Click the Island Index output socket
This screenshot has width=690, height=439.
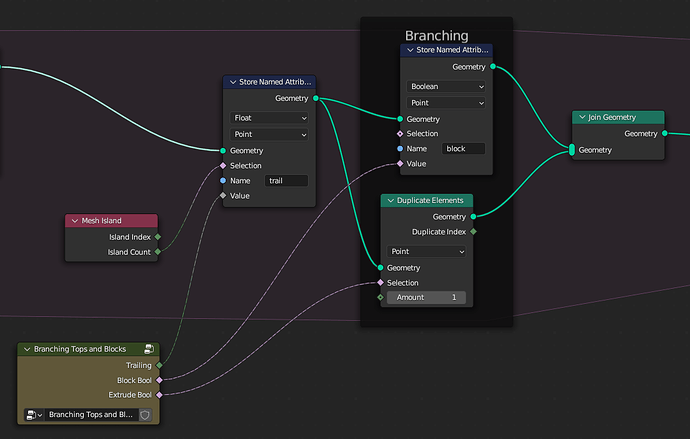(x=158, y=237)
